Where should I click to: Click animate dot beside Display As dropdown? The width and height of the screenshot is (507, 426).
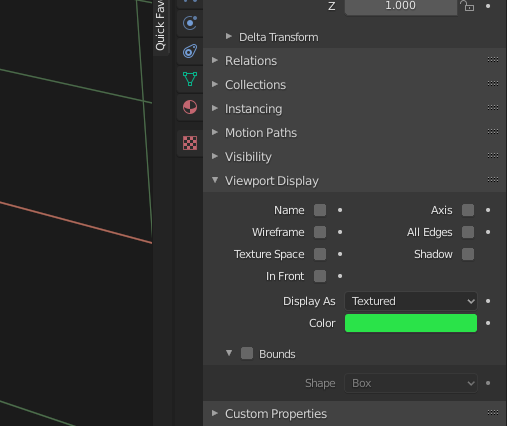click(488, 301)
